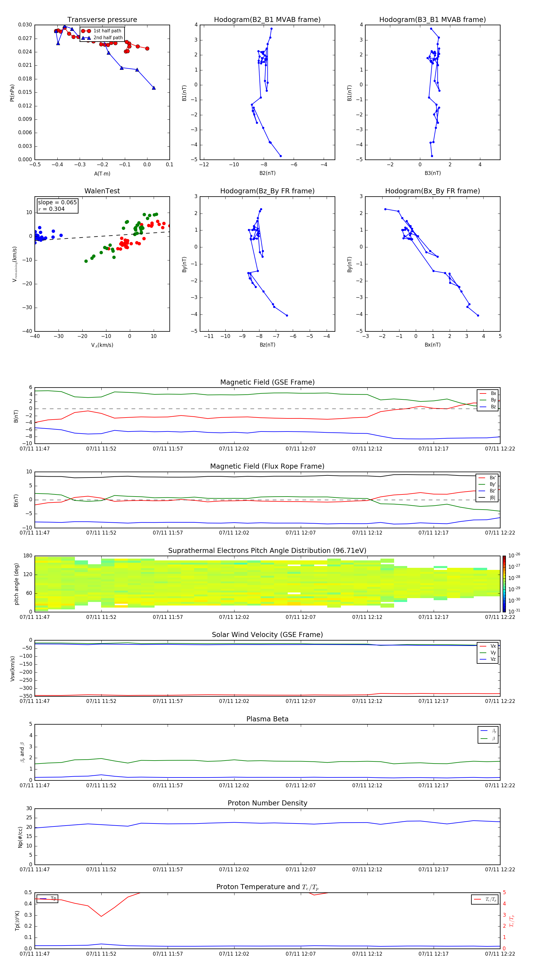
Task: Click the 'Magnetic Field (Flux Rope Frame)' title
Action: [x=267, y=467]
